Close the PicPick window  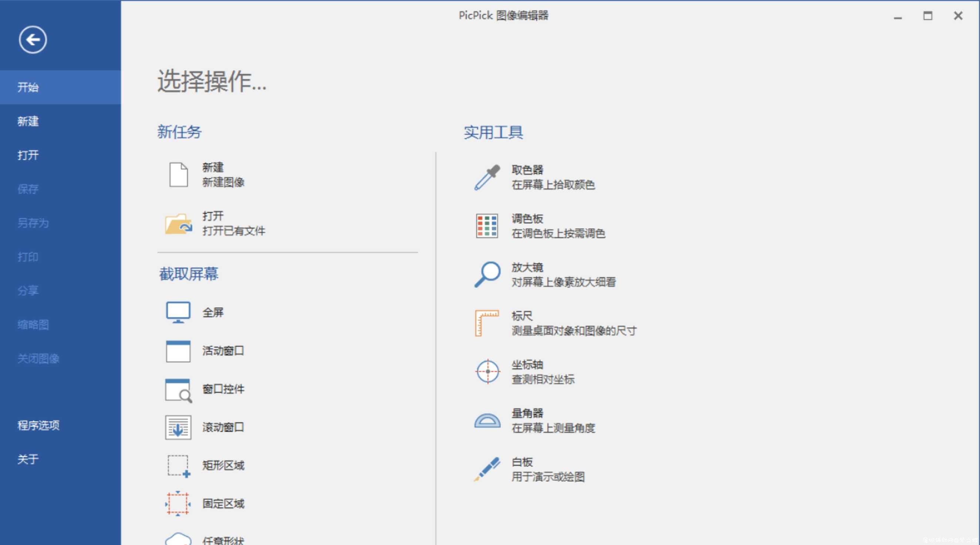(958, 16)
